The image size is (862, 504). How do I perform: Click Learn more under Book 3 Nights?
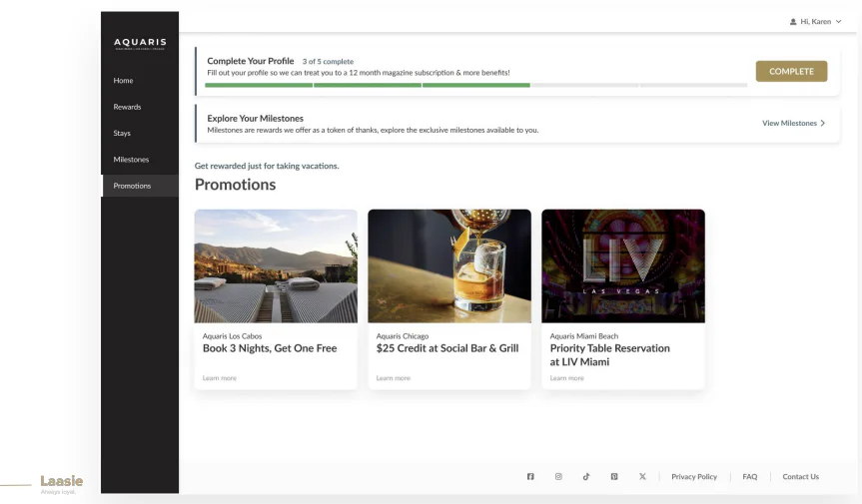[x=220, y=377]
